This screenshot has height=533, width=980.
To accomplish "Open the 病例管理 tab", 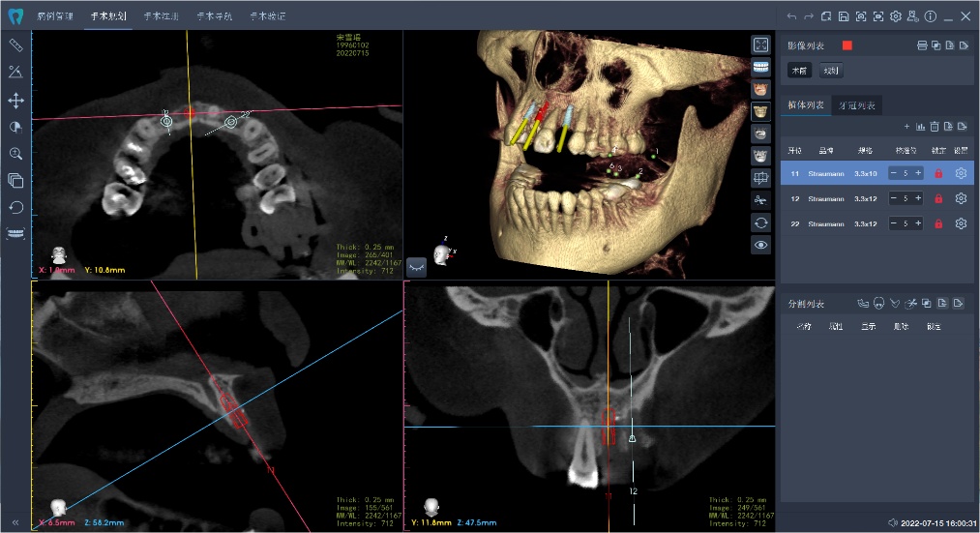I will (55, 16).
